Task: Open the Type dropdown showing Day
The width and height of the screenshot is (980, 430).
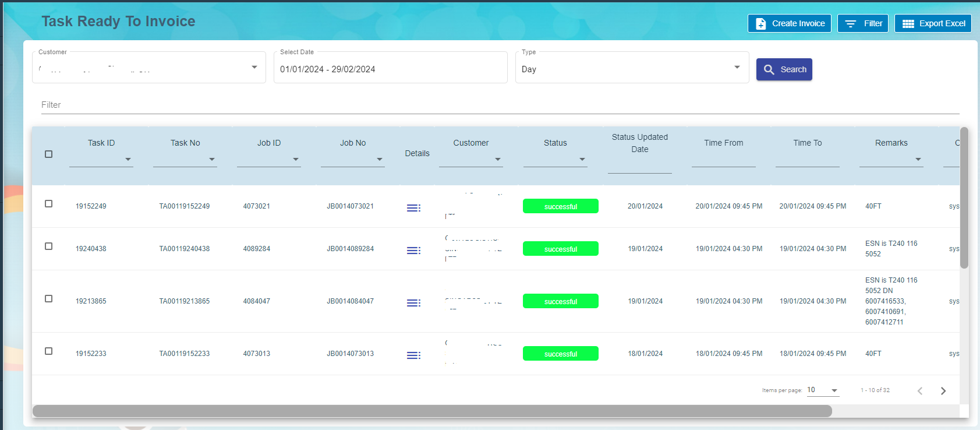Action: (737, 68)
